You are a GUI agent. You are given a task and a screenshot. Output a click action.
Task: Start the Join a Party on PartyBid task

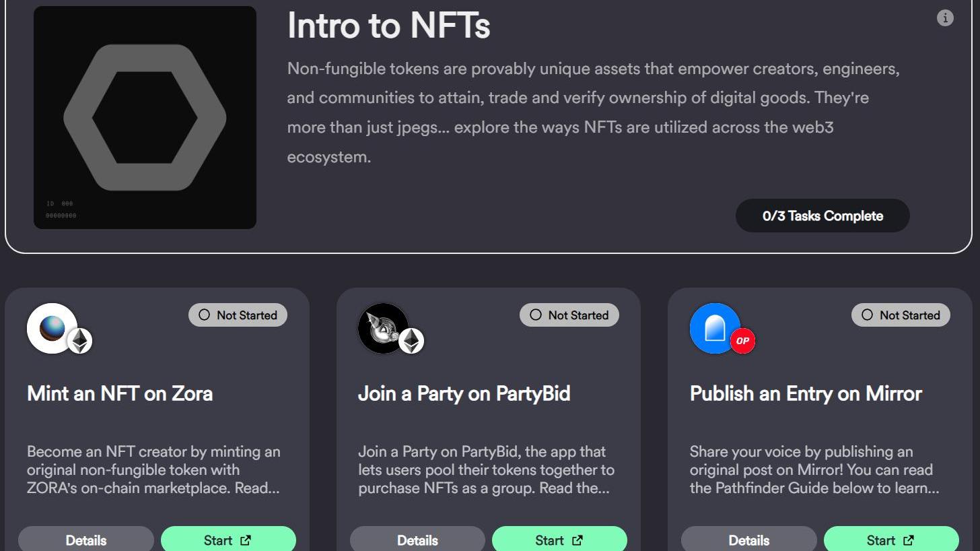(559, 540)
